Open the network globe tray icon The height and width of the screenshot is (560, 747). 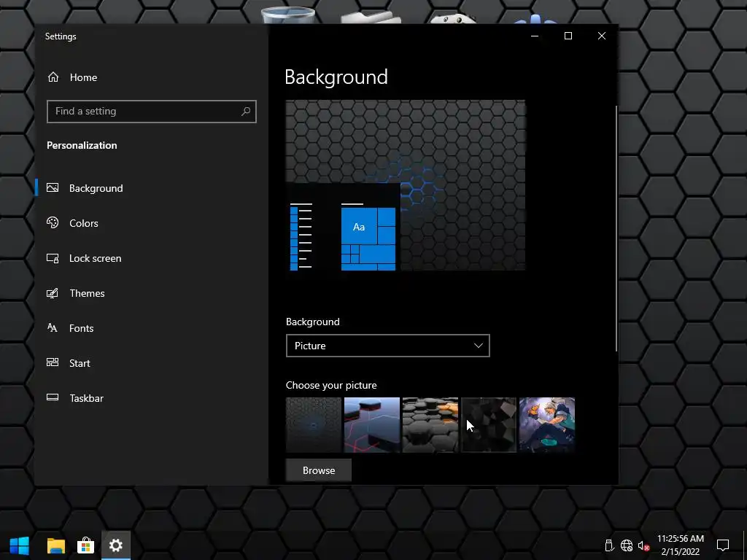627,545
